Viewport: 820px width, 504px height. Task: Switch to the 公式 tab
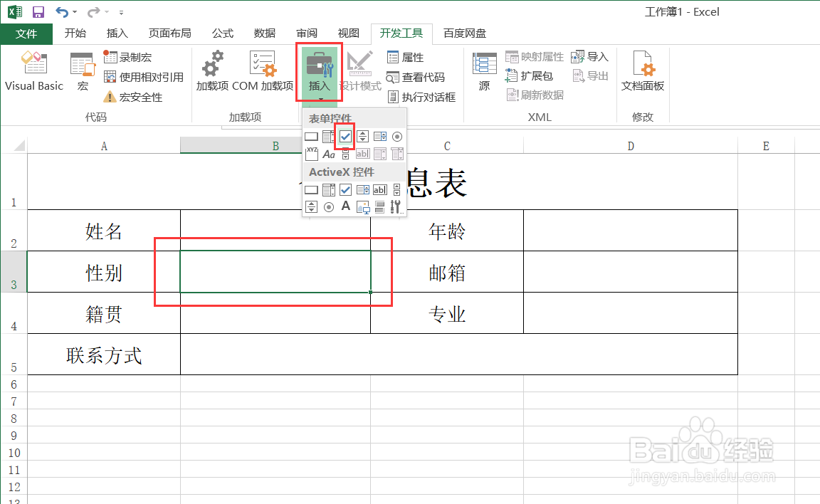pos(223,33)
